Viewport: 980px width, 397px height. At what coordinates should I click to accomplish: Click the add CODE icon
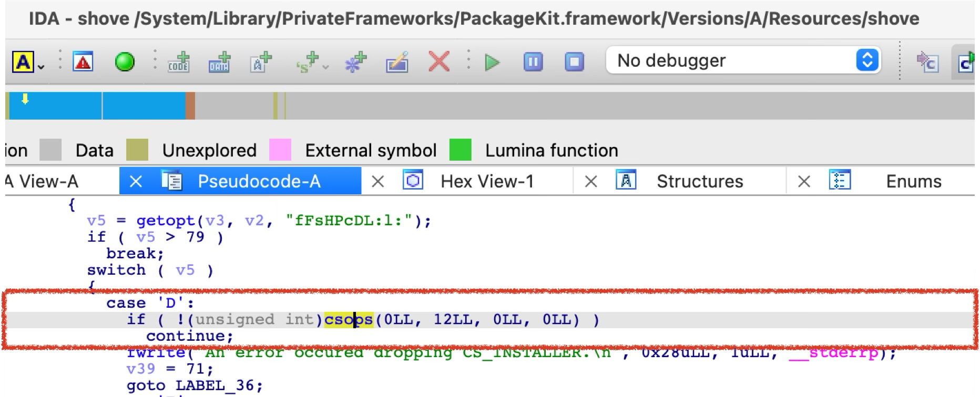click(x=178, y=62)
